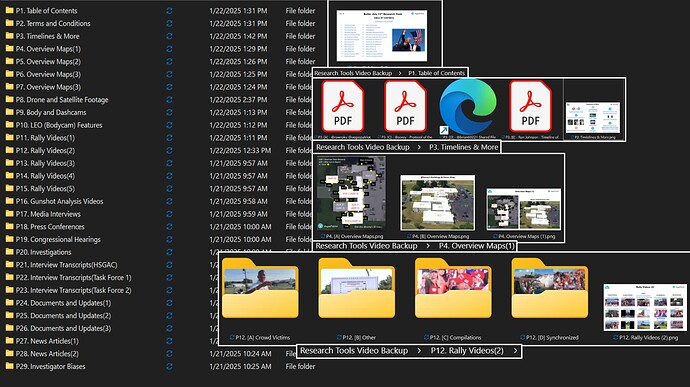Open the P4. [B] Overview Maps.png thumbnail

pyautogui.click(x=437, y=203)
